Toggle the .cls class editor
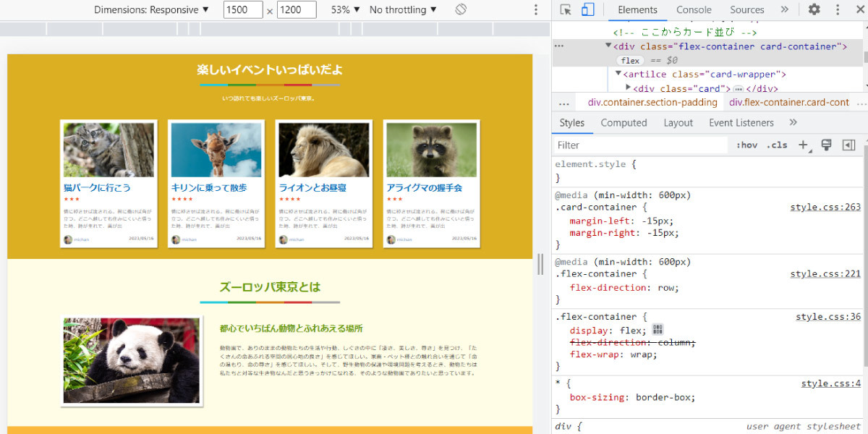This screenshot has width=868, height=434. point(777,145)
